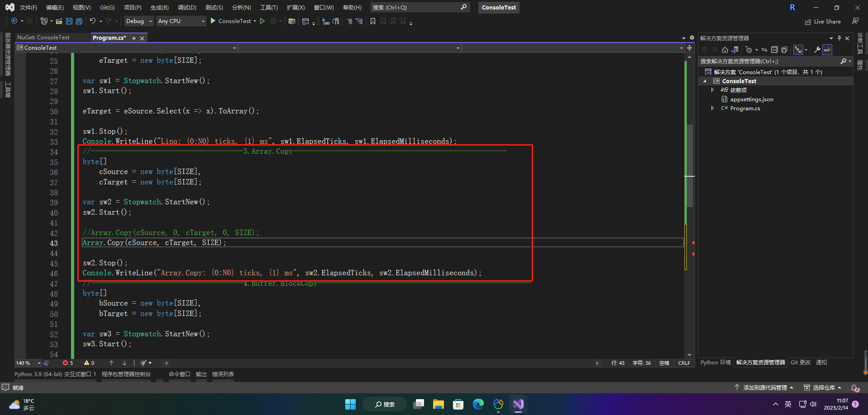Click the Open File folder icon

(x=59, y=21)
